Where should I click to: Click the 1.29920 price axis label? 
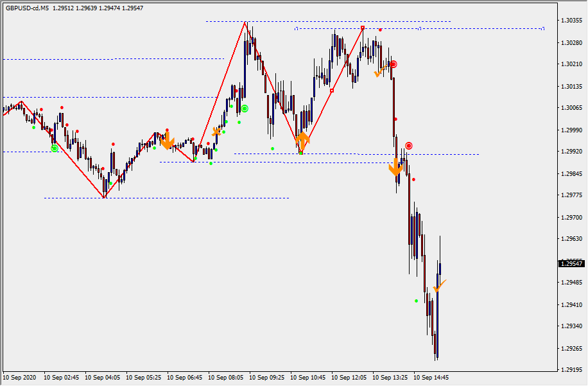coord(571,152)
